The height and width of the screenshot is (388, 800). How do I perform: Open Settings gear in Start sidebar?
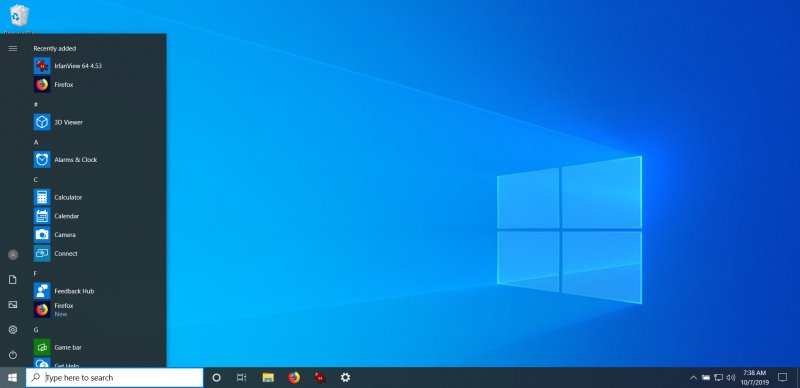click(13, 330)
